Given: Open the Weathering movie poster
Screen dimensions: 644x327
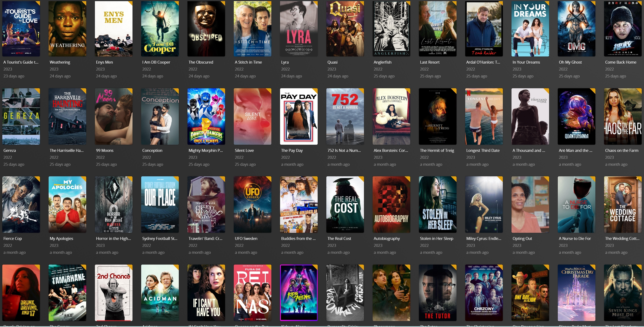Looking at the screenshot, I should tap(67, 29).
